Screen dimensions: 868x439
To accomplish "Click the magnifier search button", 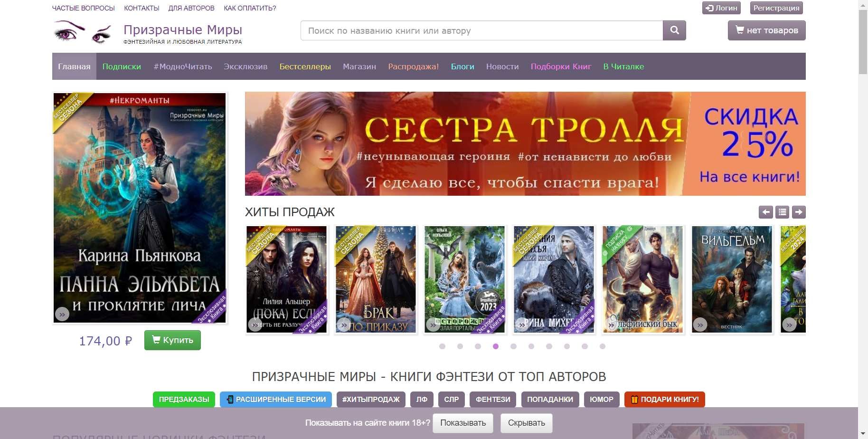I will pyautogui.click(x=674, y=30).
